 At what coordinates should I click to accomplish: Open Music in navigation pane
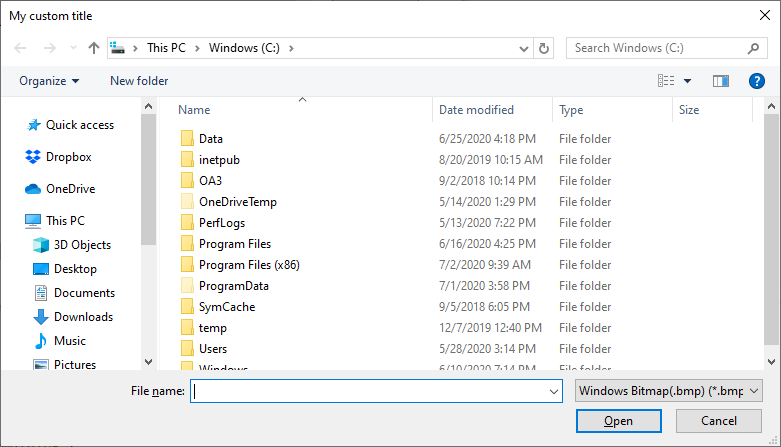coord(59,340)
